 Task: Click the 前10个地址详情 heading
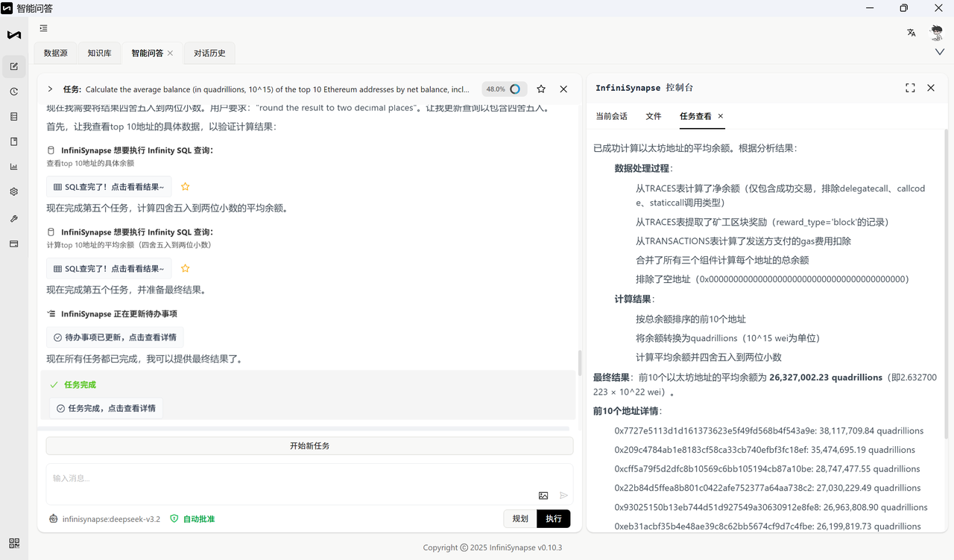[628, 411]
